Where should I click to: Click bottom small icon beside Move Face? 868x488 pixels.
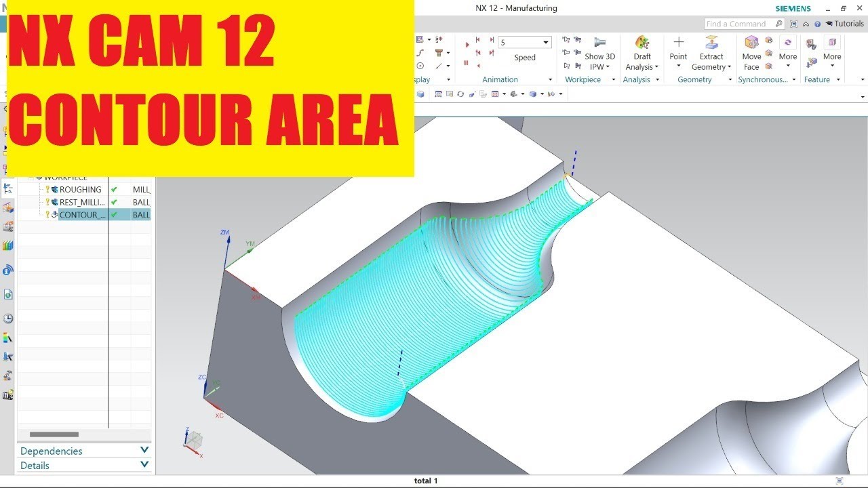769,66
